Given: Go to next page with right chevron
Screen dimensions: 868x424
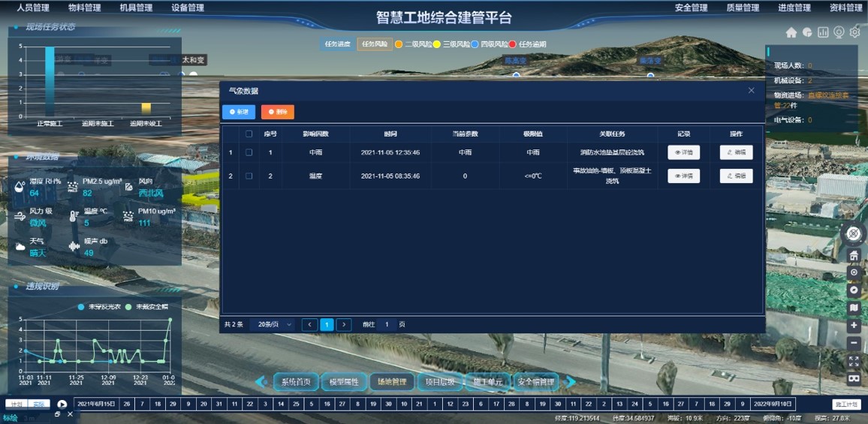Looking at the screenshot, I should (x=344, y=325).
